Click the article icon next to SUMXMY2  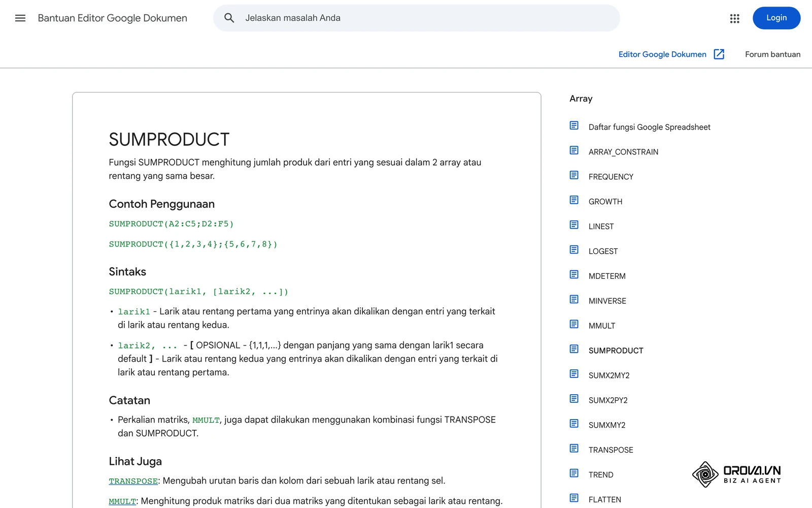click(574, 424)
